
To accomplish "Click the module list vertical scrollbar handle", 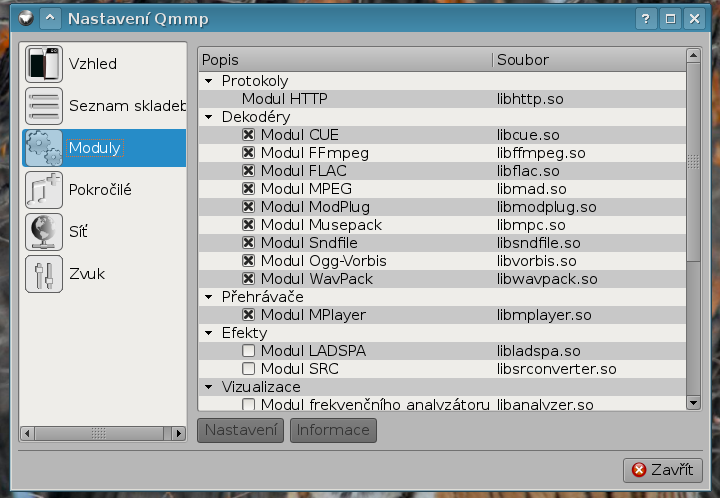I will point(693,162).
